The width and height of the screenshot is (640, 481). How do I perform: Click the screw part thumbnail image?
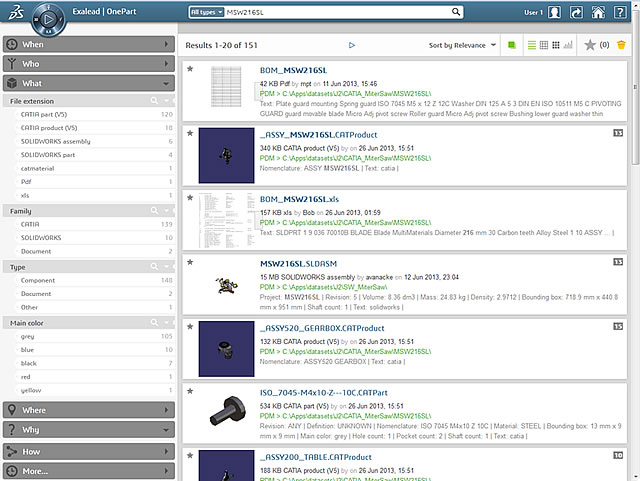point(228,410)
